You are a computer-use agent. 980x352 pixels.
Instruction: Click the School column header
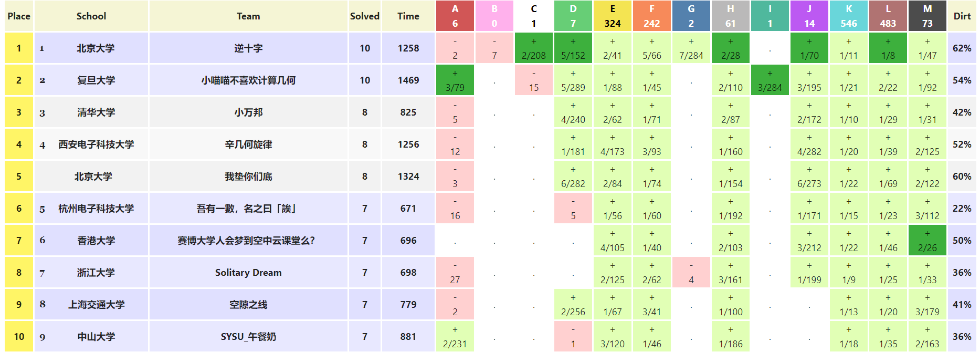[x=91, y=16]
